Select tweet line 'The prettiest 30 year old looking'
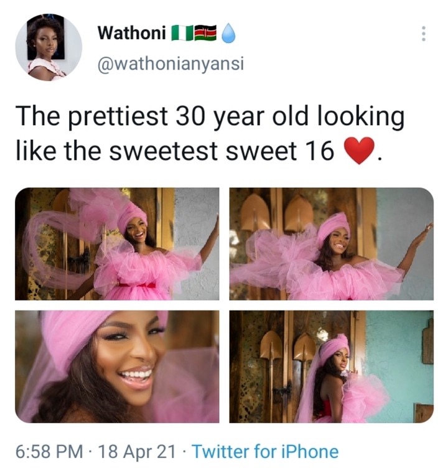Image resolution: width=448 pixels, height=476 pixels. point(210,117)
